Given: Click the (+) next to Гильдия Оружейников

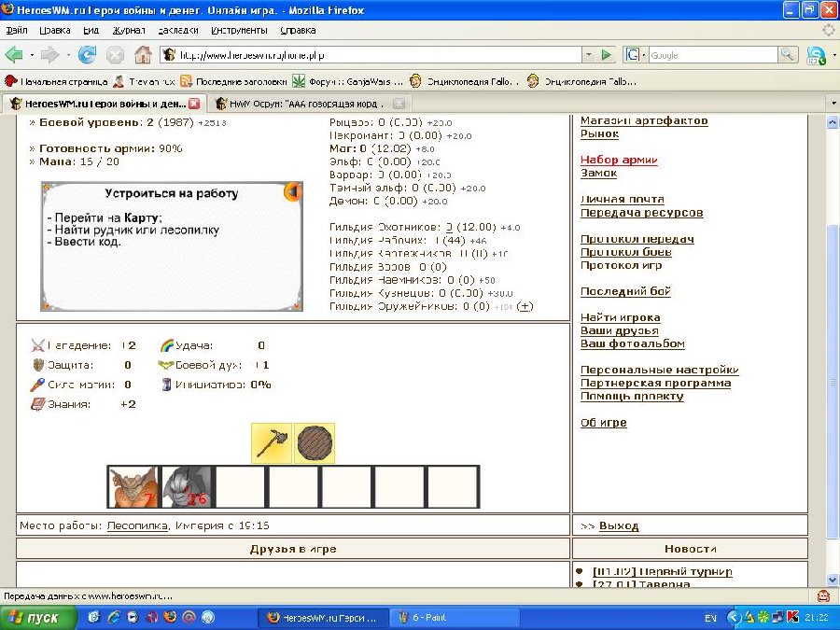Looking at the screenshot, I should (525, 306).
